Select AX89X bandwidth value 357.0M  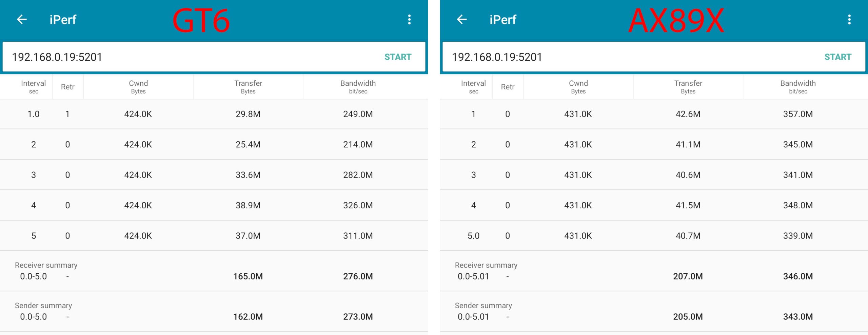coord(798,114)
